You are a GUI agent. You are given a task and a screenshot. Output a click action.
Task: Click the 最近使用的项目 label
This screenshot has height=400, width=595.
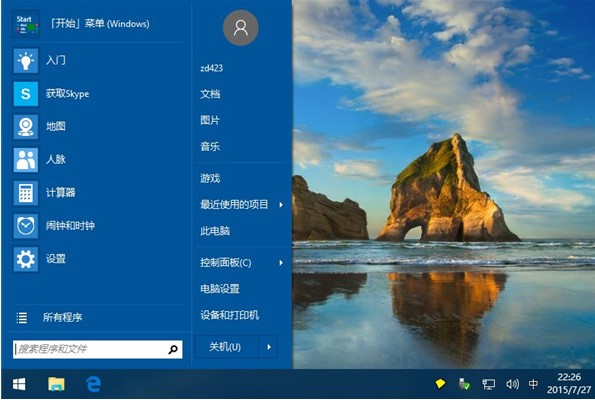point(234,205)
